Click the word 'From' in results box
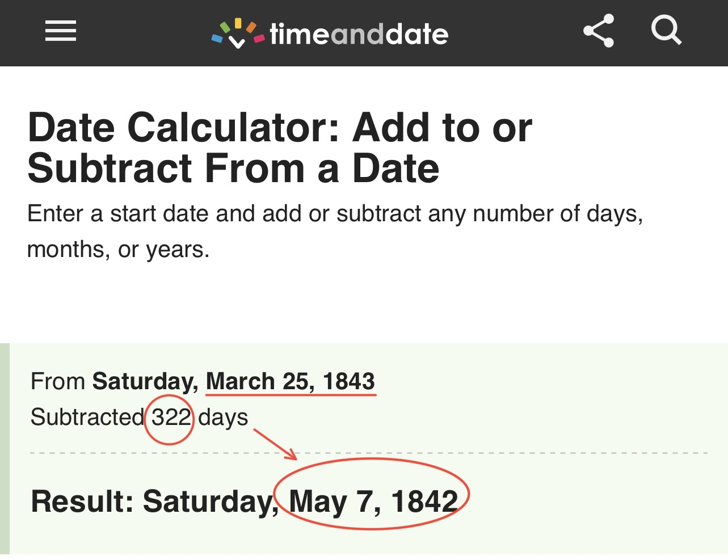This screenshot has width=728, height=560. pyautogui.click(x=58, y=381)
